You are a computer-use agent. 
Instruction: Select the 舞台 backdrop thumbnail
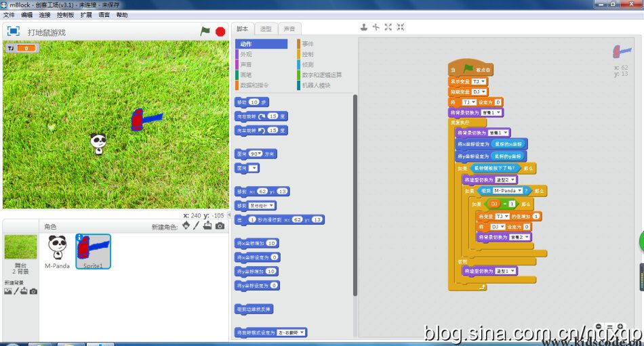pyautogui.click(x=20, y=247)
